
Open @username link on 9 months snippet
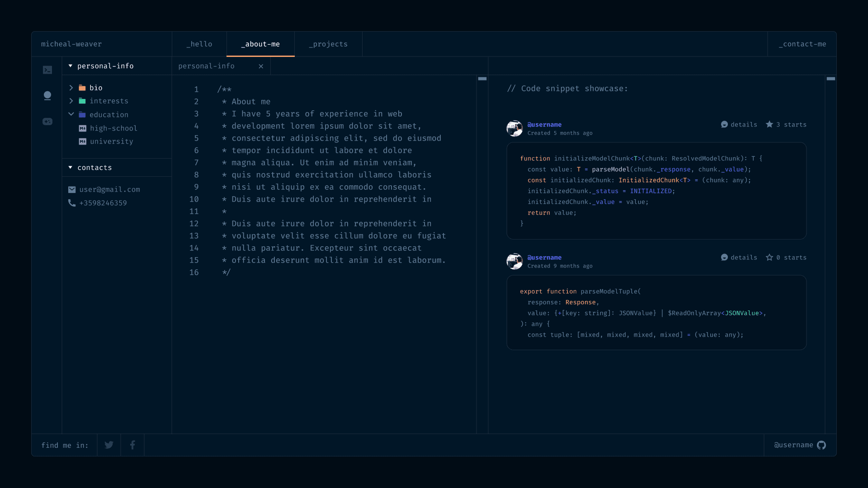click(544, 258)
